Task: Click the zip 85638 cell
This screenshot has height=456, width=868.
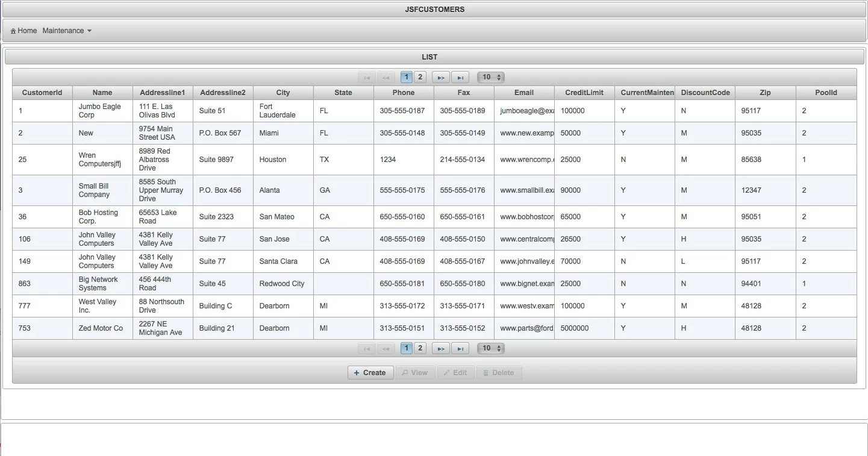Action: 766,160
